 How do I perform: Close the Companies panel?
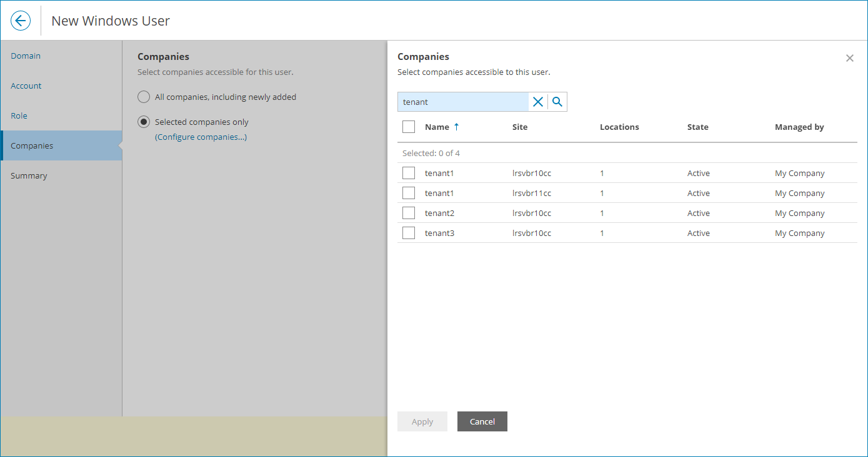tap(849, 58)
